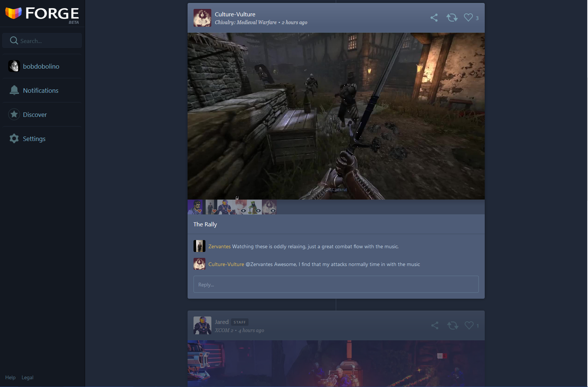Go to the Discover page
Image resolution: width=588 pixels, height=387 pixels.
coord(35,115)
